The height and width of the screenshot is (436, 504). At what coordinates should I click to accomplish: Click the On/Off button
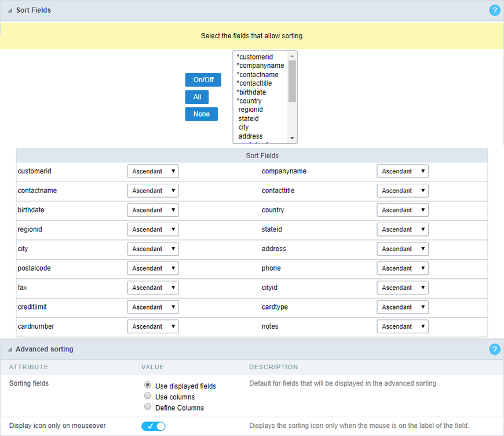click(x=203, y=80)
